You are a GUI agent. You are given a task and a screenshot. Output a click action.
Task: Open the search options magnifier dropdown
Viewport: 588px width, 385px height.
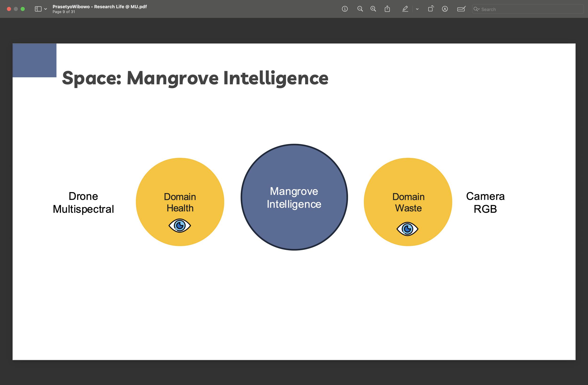click(x=476, y=9)
